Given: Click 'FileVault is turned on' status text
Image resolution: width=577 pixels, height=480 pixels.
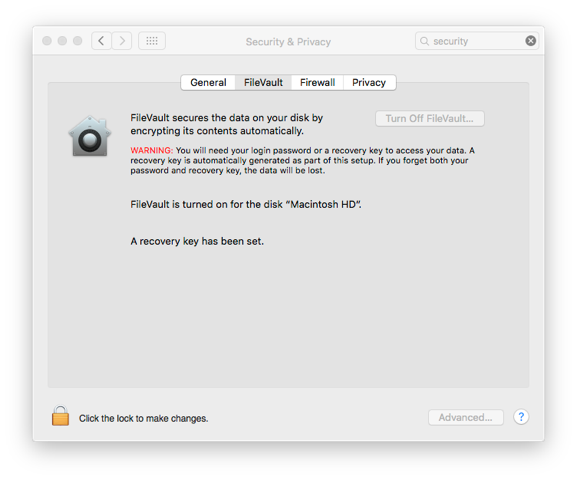Looking at the screenshot, I should click(x=246, y=204).
